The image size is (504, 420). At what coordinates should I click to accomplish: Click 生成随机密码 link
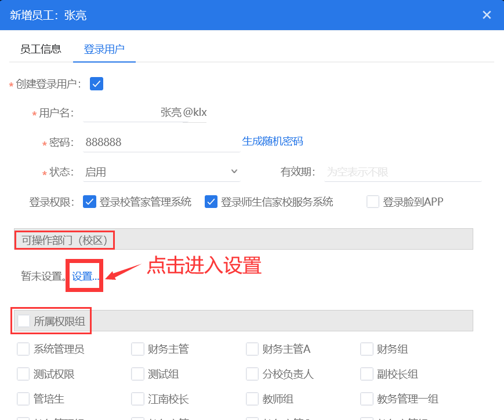273,141
